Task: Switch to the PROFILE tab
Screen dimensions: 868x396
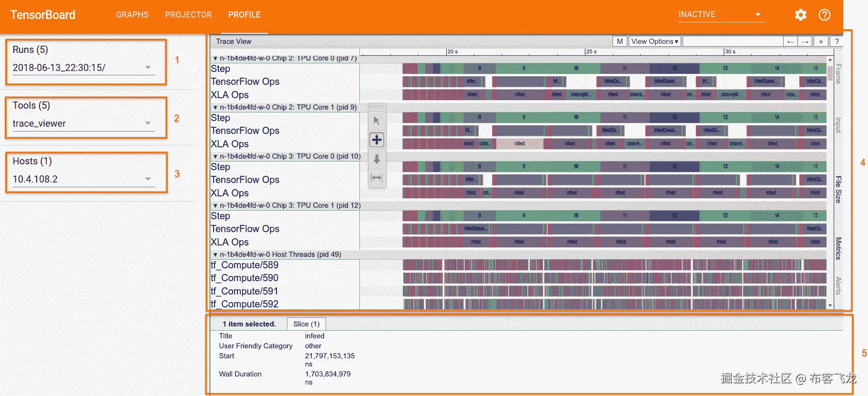Action: pyautogui.click(x=244, y=15)
